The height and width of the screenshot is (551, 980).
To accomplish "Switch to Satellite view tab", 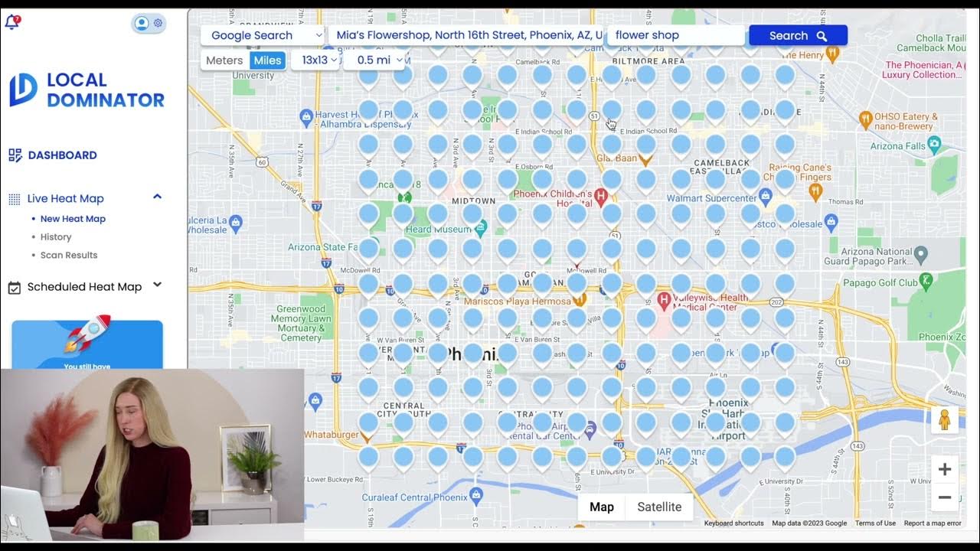I will point(659,507).
